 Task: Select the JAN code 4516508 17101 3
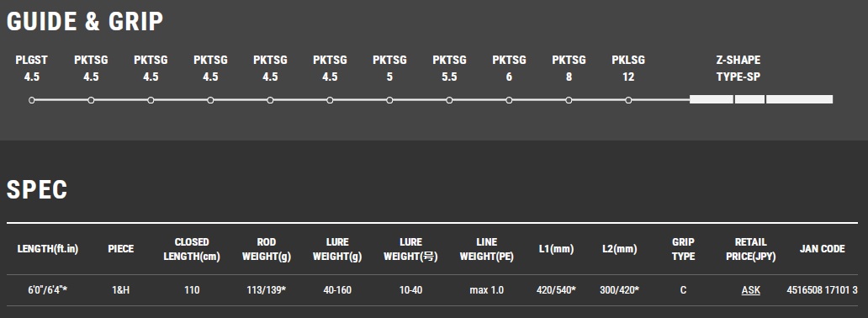tap(822, 289)
